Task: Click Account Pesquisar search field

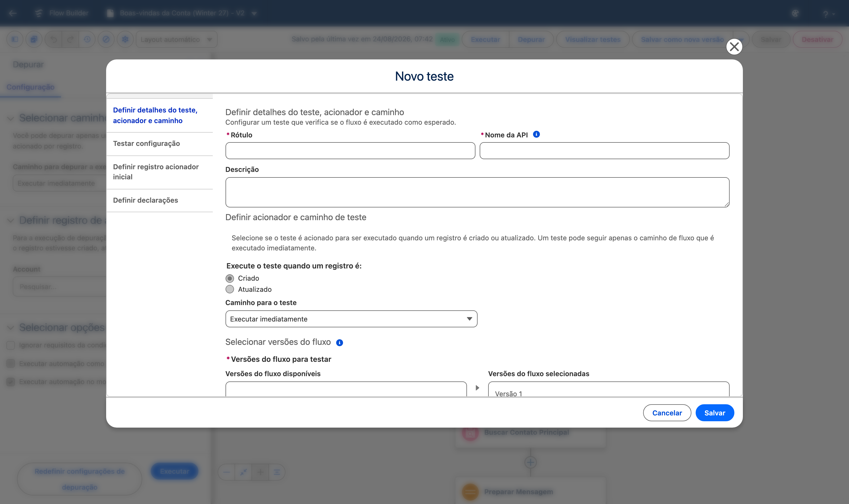Action: coord(60,287)
